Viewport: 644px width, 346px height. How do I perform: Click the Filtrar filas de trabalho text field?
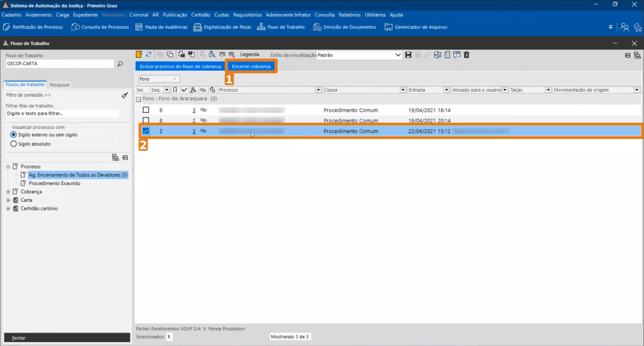tap(62, 113)
